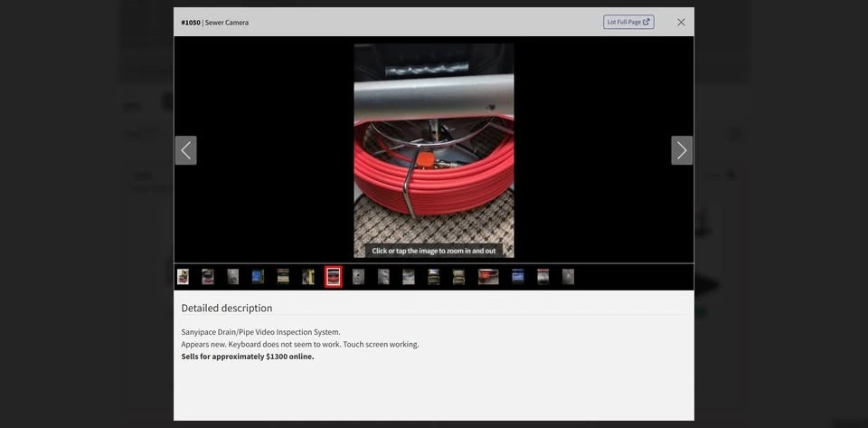
Task: Select the first thumbnail in the strip
Action: tap(184, 277)
